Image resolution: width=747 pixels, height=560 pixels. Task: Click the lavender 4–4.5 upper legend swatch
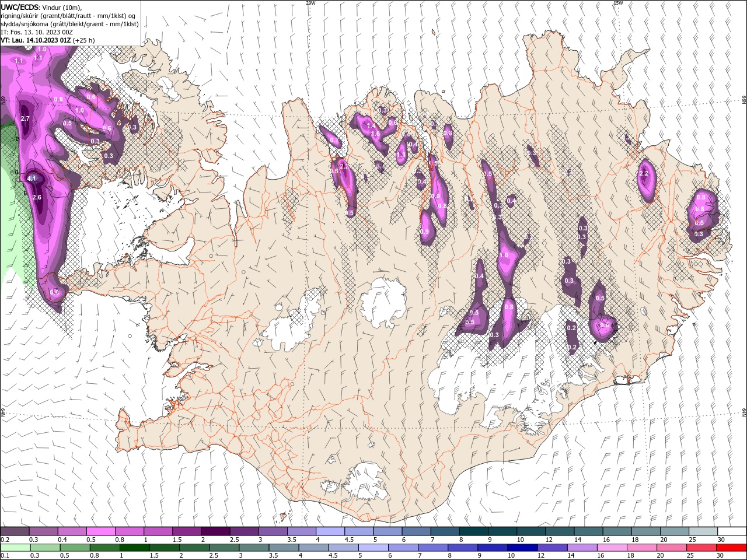tap(330, 531)
